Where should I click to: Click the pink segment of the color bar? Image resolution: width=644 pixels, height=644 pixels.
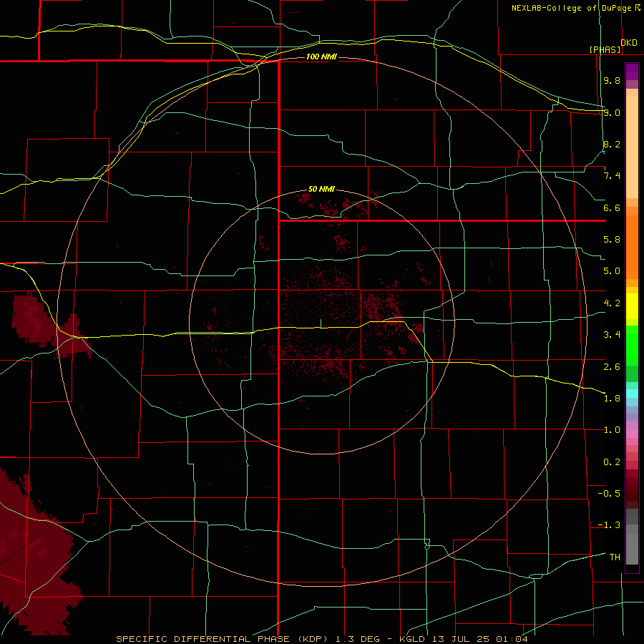point(632,434)
